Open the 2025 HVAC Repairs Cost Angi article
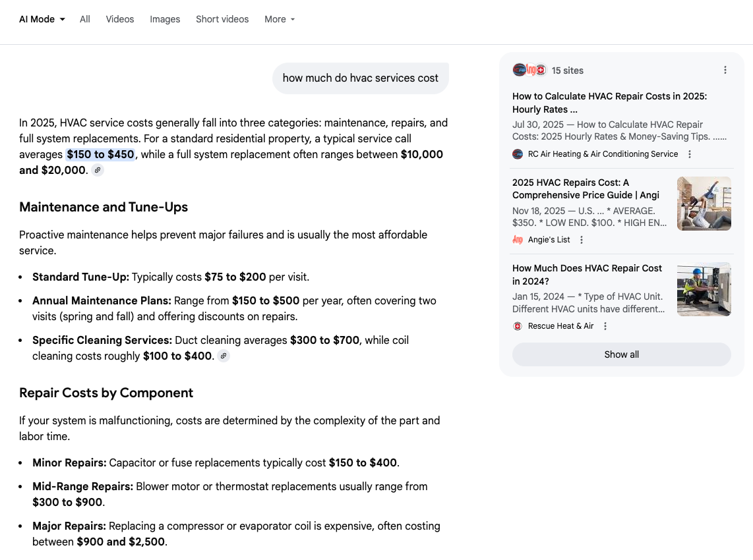 click(586, 188)
